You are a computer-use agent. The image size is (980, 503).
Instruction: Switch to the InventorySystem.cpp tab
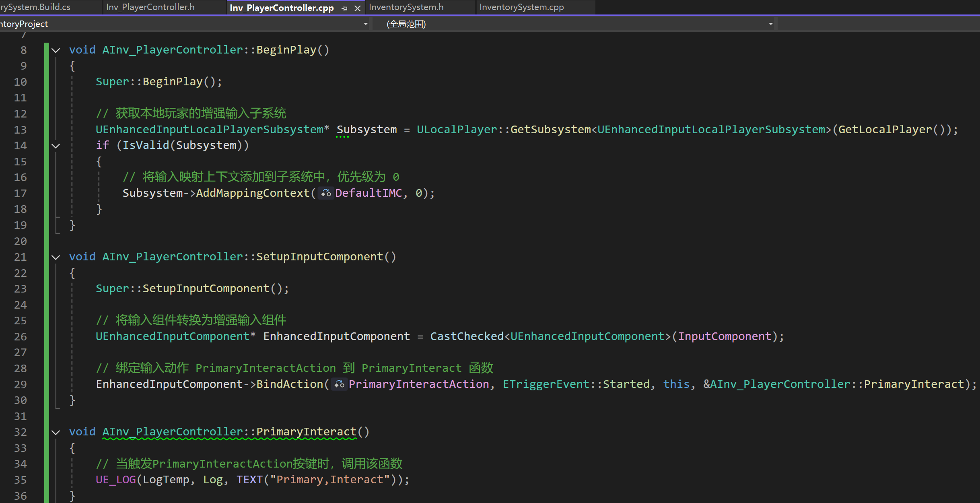[521, 7]
